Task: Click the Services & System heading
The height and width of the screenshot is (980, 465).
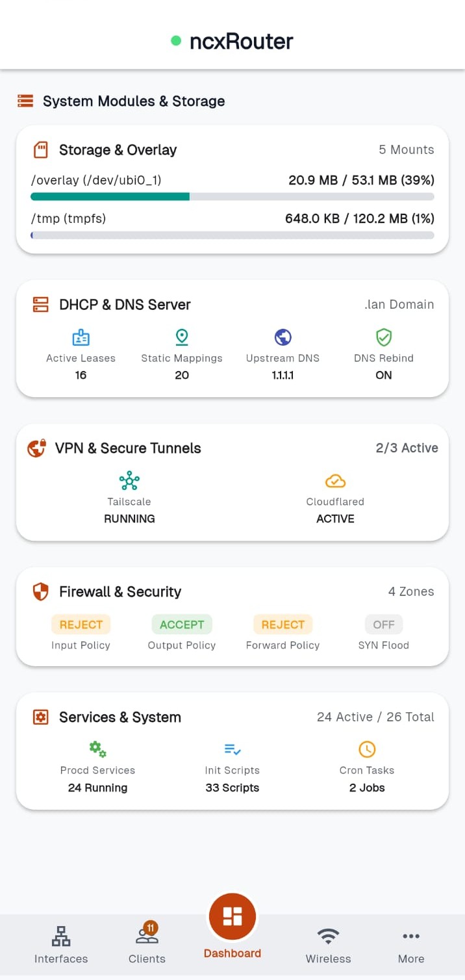Action: 120,717
